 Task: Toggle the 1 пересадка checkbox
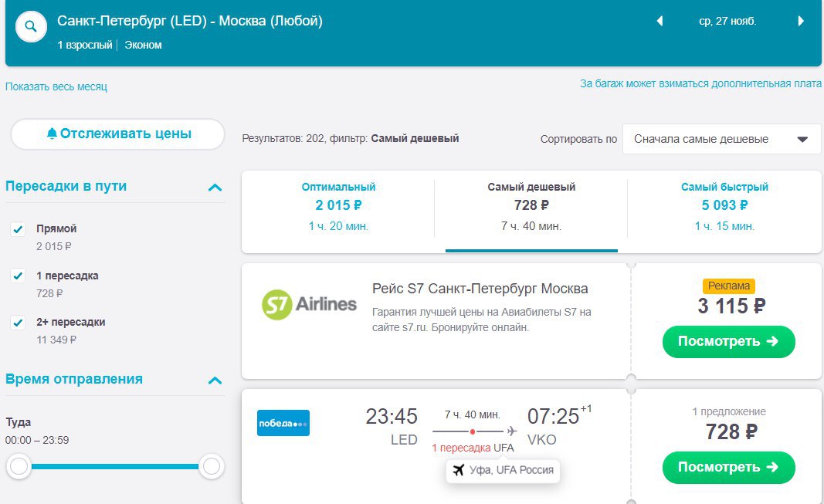[x=18, y=276]
